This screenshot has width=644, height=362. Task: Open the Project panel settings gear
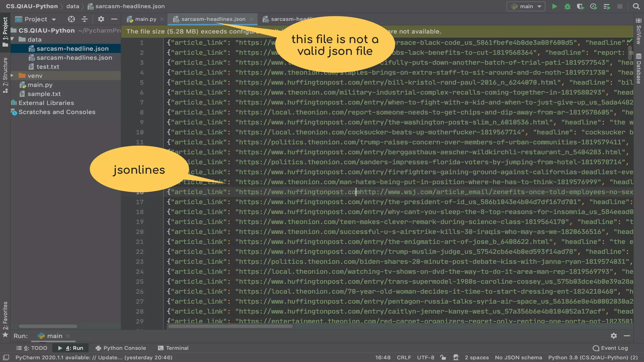[x=101, y=19]
